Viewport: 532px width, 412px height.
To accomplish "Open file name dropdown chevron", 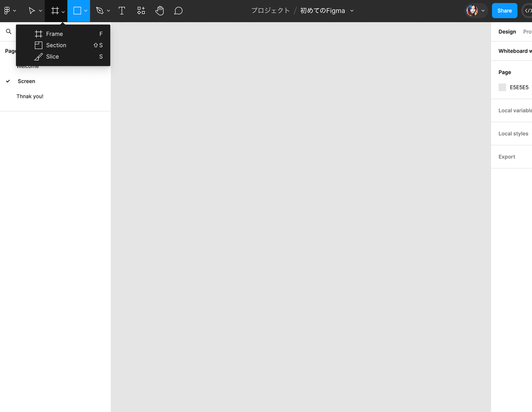I will 352,11.
